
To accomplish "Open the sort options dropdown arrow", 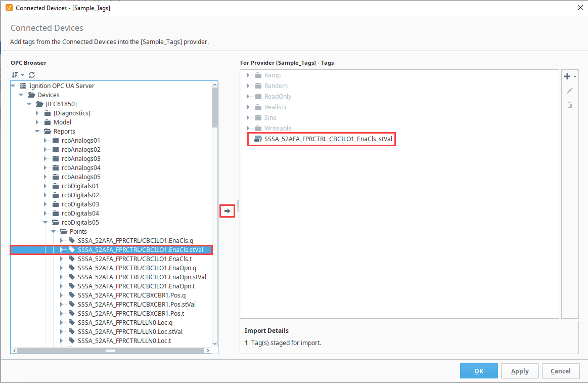I will (23, 75).
